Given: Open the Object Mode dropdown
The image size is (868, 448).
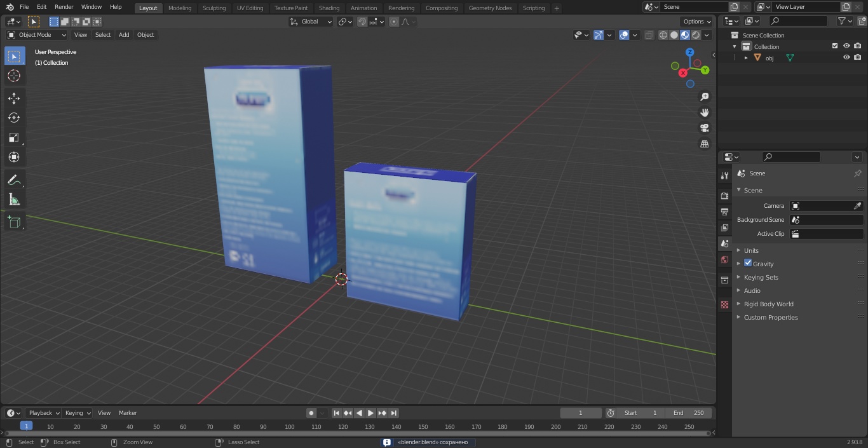Looking at the screenshot, I should click(x=37, y=35).
